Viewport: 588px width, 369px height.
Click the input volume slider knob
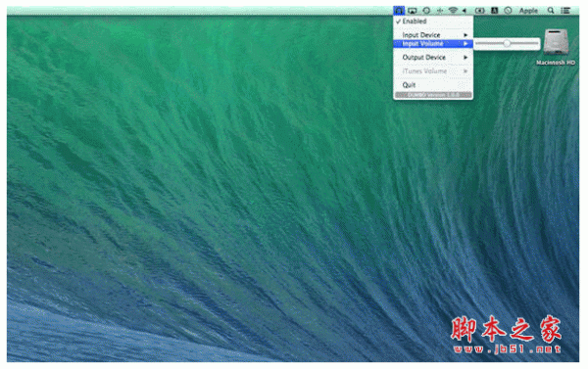(507, 43)
